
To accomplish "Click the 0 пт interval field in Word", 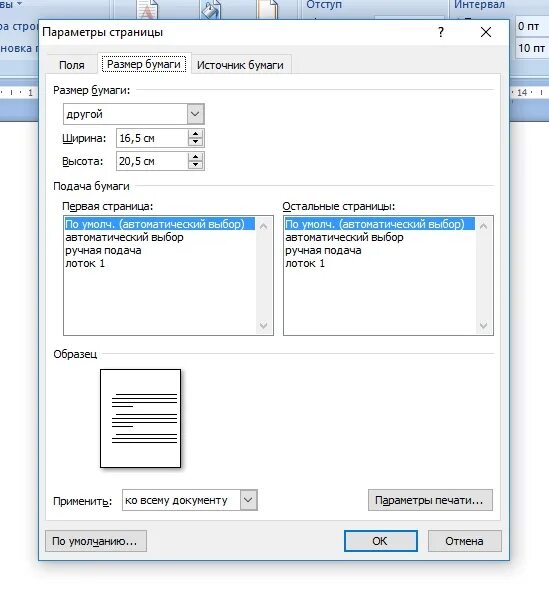I will [x=531, y=26].
